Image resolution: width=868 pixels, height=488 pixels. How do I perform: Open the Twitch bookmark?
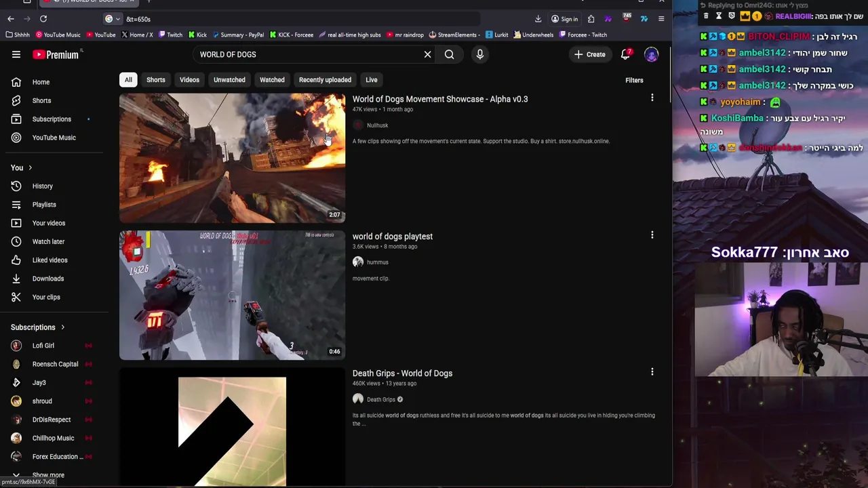(x=170, y=35)
